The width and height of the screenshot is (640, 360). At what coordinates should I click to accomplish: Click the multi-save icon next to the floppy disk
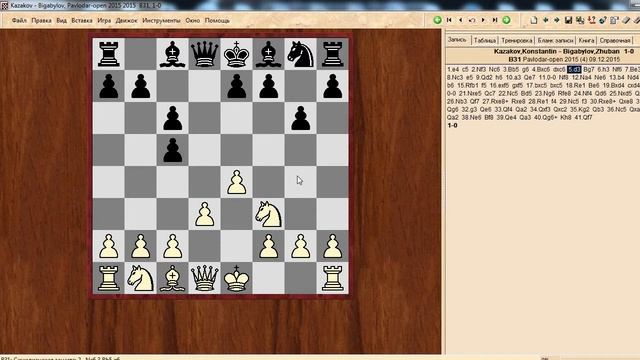pyautogui.click(x=580, y=20)
